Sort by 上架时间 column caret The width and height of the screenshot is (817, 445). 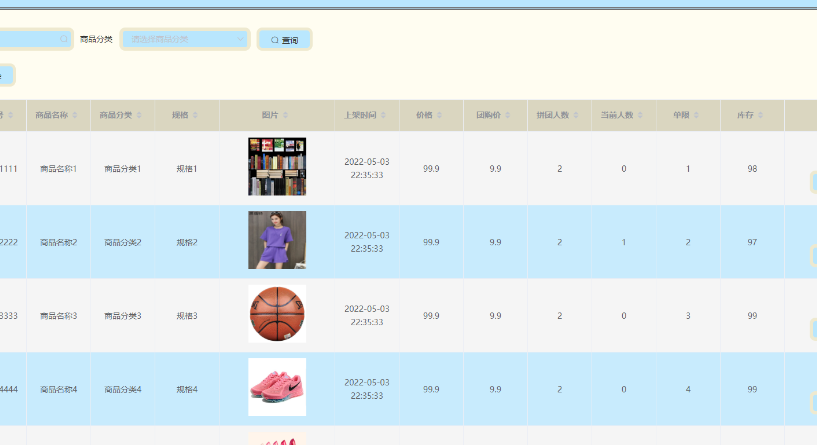(383, 115)
